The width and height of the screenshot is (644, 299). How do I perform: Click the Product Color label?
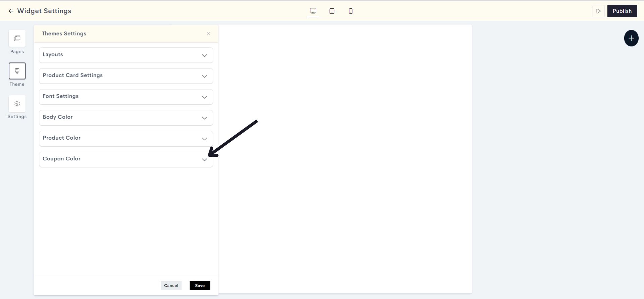click(61, 138)
